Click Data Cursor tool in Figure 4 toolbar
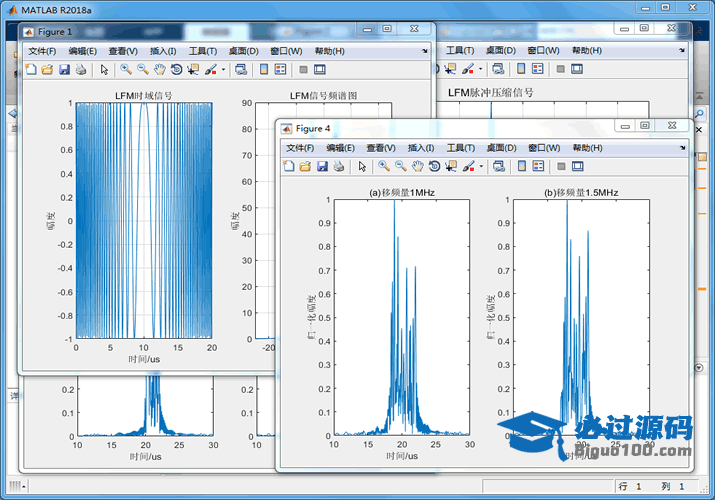 451,166
